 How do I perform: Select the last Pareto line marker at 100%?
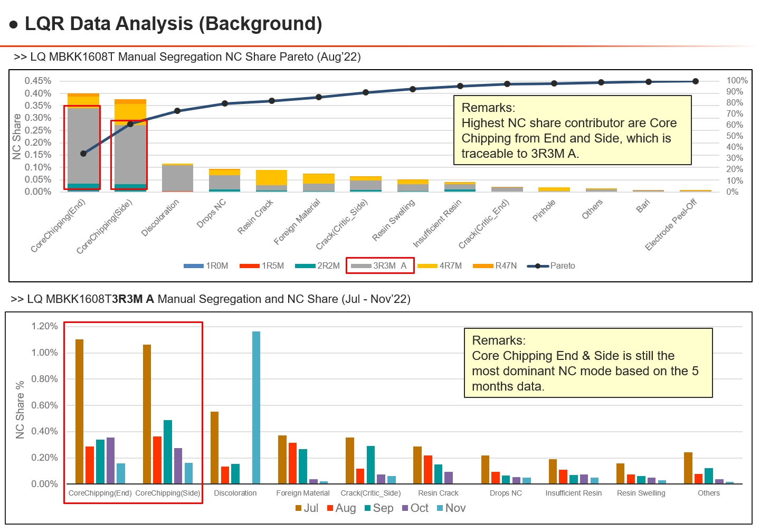coord(696,81)
